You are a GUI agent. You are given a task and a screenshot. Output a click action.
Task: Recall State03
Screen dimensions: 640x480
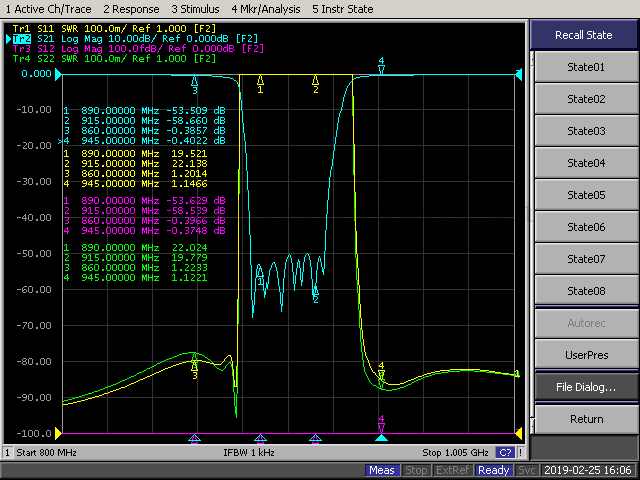click(x=586, y=131)
